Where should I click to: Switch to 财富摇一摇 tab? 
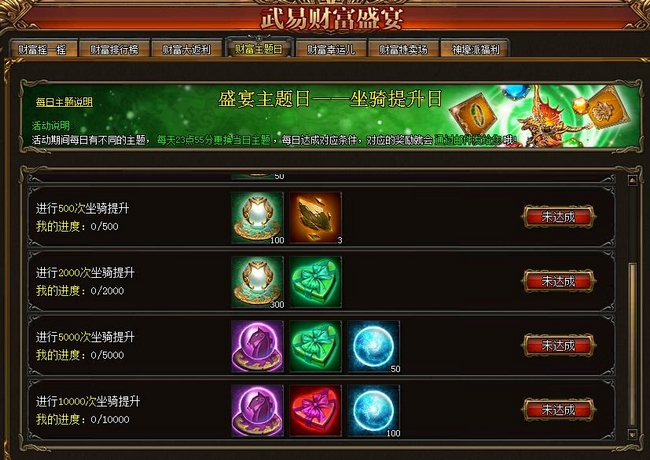pyautogui.click(x=42, y=49)
